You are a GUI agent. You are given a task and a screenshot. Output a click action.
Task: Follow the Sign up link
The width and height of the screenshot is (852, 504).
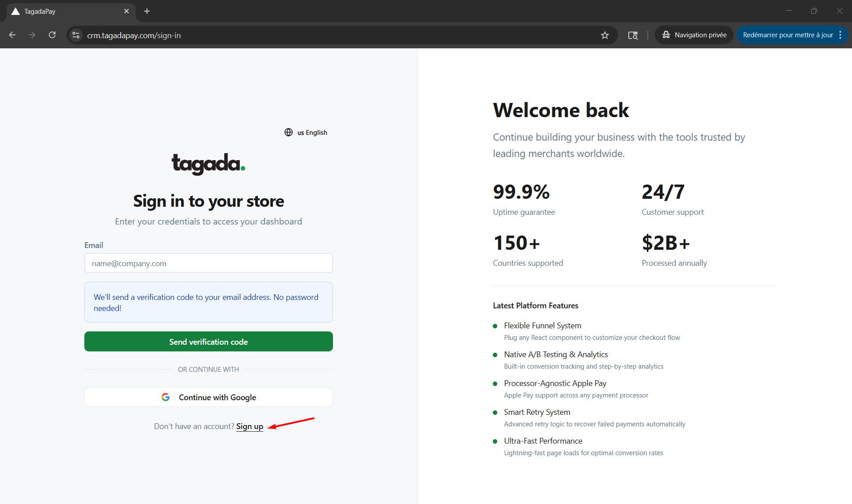pyautogui.click(x=250, y=426)
